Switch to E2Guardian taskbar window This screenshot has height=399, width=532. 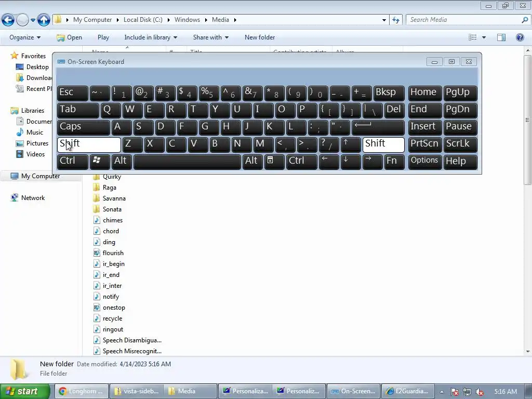[408, 391]
